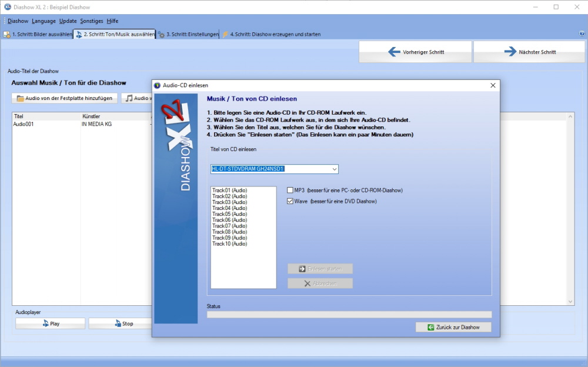Close the Audio-CD einlesen dialog
588x367 pixels.
point(493,85)
